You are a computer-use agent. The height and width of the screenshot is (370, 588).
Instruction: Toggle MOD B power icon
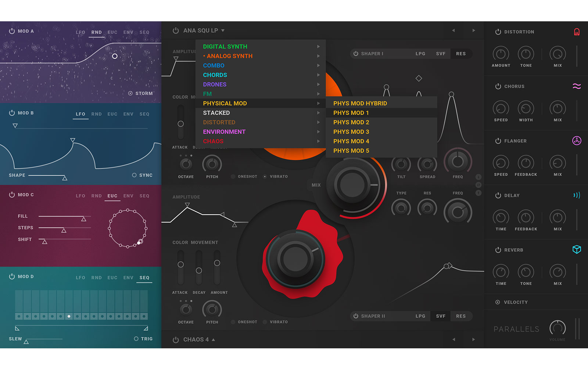pyautogui.click(x=12, y=113)
